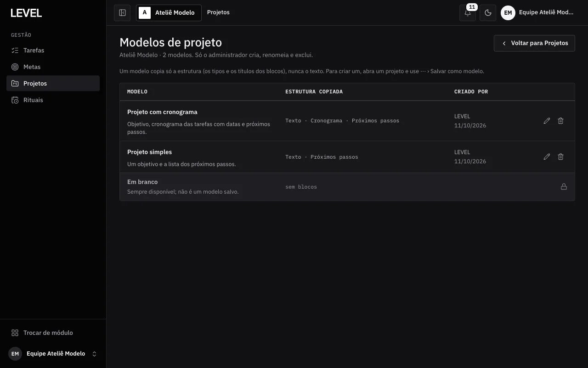Viewport: 588px width, 368px height.
Task: Rename 'Projeto simples' with pencil icon
Action: tap(547, 157)
